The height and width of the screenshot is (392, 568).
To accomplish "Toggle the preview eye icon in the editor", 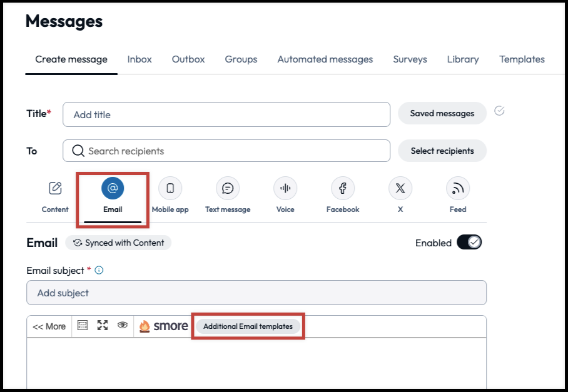I will (x=123, y=325).
